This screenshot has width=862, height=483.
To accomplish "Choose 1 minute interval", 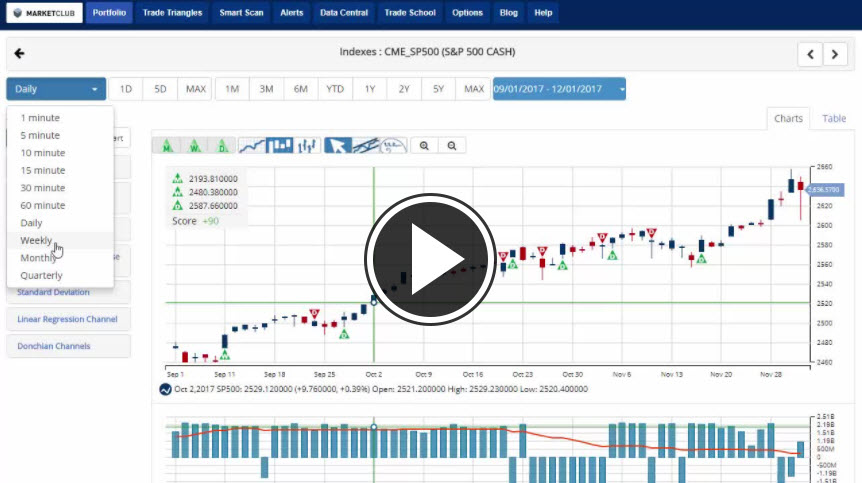I will click(60, 118).
